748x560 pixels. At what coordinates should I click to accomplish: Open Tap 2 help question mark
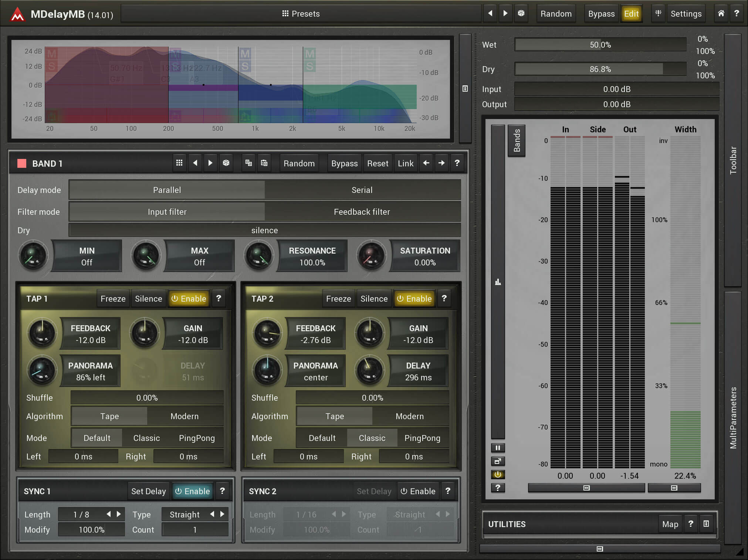click(x=444, y=298)
